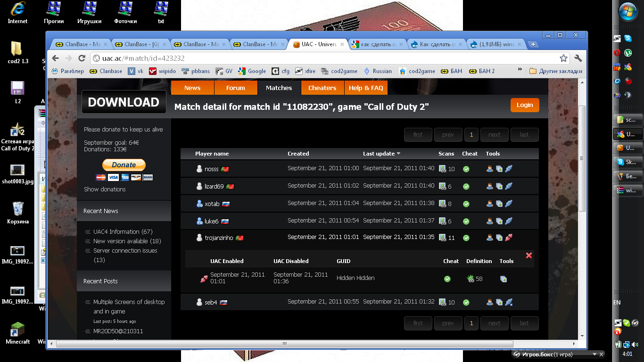Screen dimensions: 644x362
Task: Click the copy icon in the UAC detail panel
Action: [x=504, y=279]
